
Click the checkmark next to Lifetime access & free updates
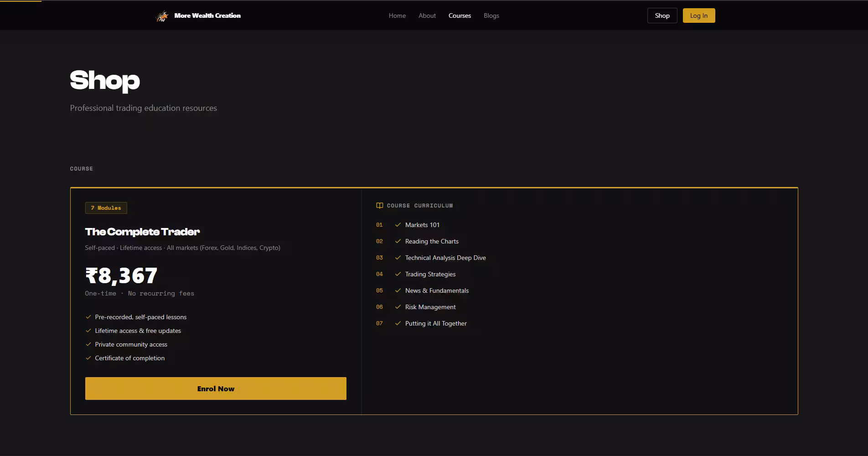tap(88, 331)
